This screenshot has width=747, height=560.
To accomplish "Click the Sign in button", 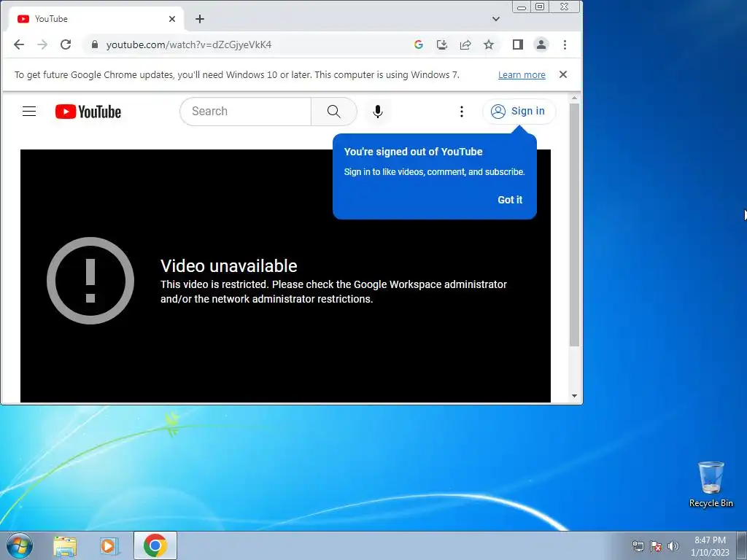I will pyautogui.click(x=519, y=112).
